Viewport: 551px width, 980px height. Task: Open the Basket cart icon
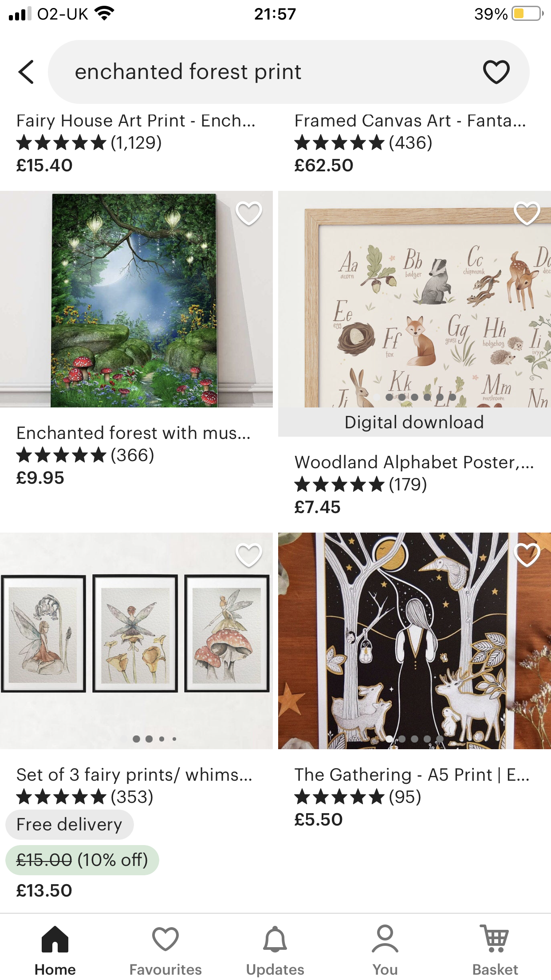[x=495, y=939]
